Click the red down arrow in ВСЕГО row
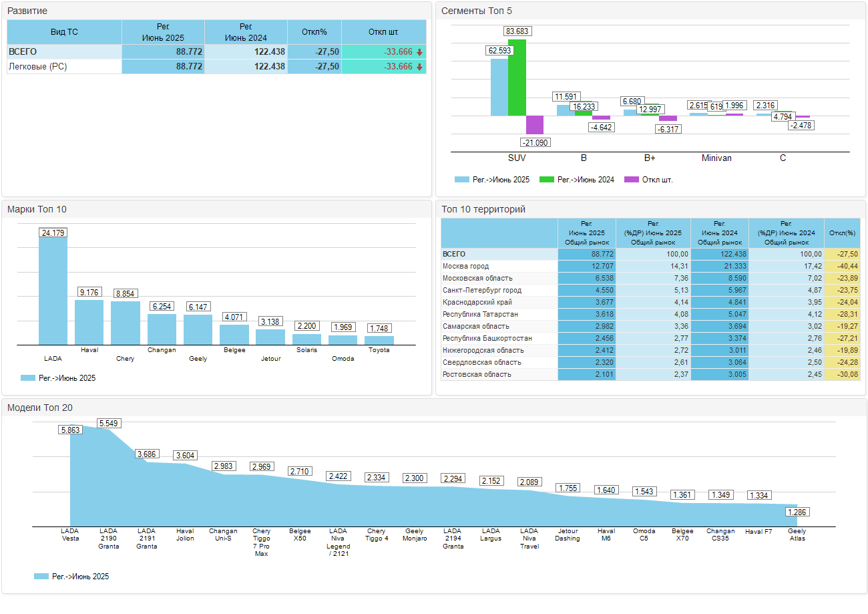Screen dimensions: 868x614 (x=419, y=52)
